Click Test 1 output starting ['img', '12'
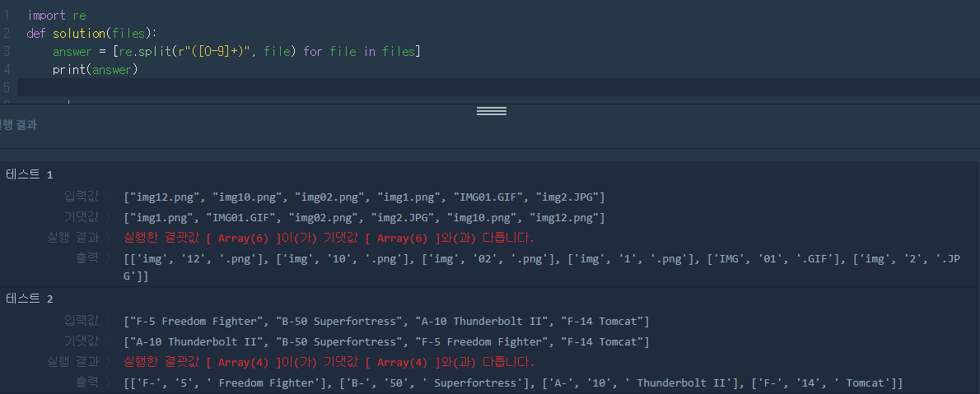Screen dimensions: 980x394 (x=542, y=267)
